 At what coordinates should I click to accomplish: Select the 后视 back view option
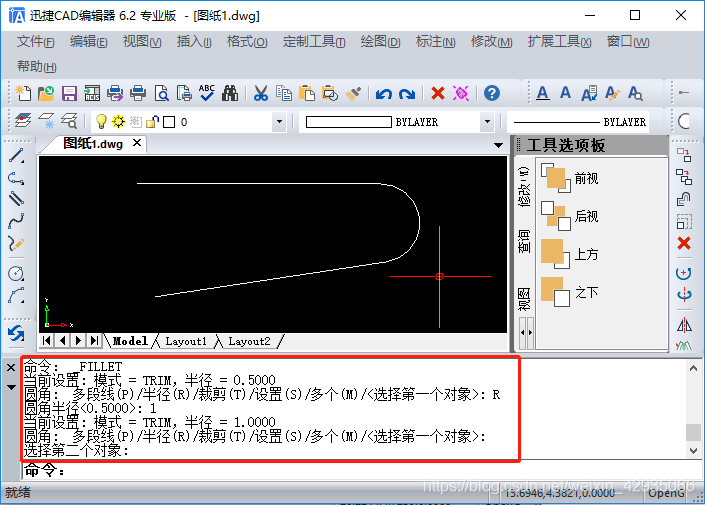click(x=570, y=216)
